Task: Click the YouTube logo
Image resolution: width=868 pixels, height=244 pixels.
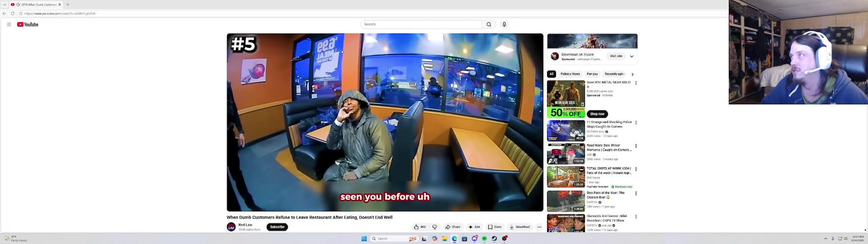Action: click(28, 24)
